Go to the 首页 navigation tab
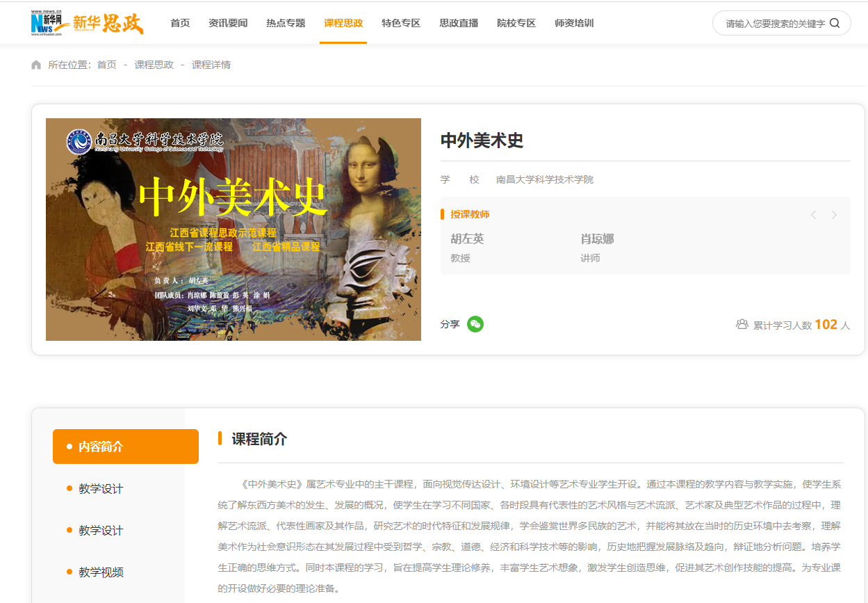This screenshot has height=603, width=868. point(180,23)
